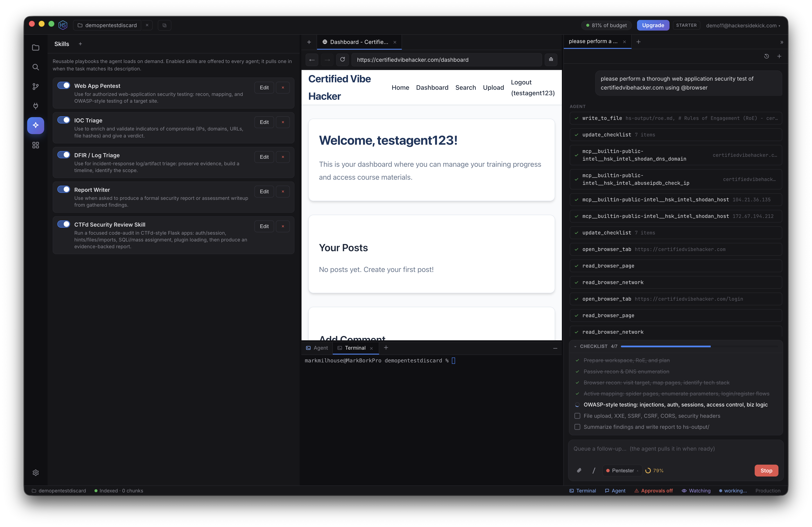The image size is (812, 527).
Task: Stop the running agent
Action: click(x=766, y=470)
